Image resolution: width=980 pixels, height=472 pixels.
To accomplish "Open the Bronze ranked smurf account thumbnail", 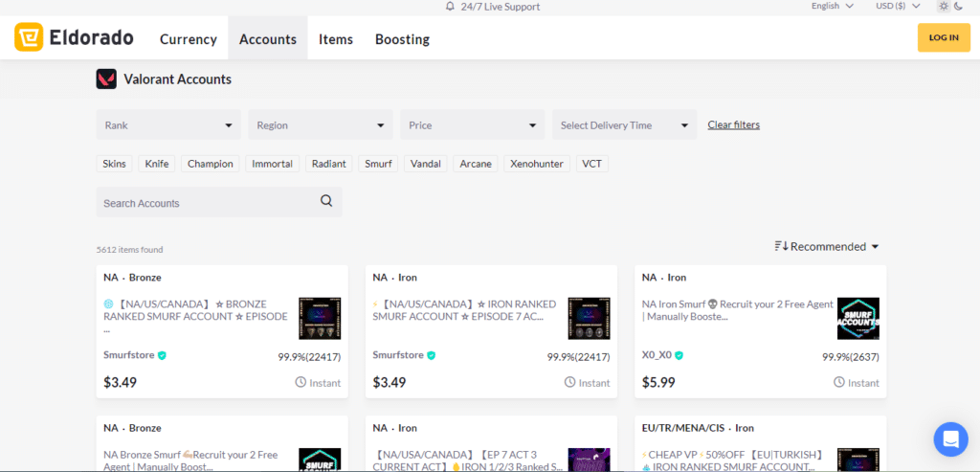I will [320, 318].
